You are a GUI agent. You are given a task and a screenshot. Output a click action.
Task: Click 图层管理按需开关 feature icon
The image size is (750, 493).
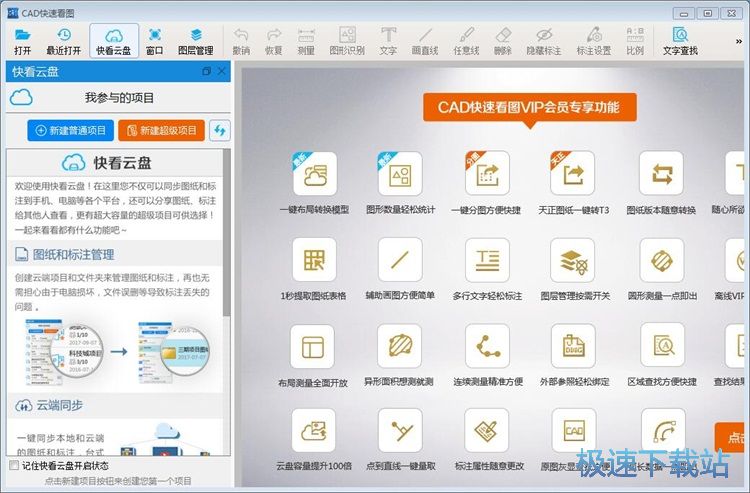tap(573, 260)
